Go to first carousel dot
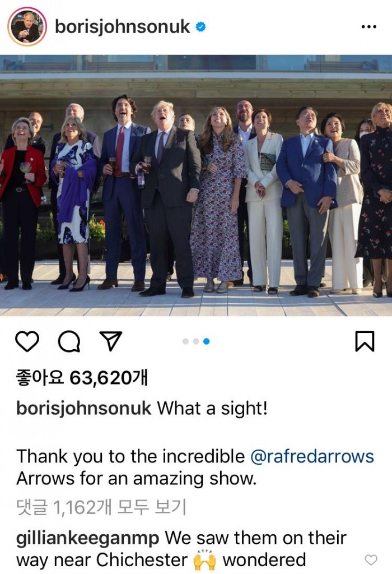The height and width of the screenshot is (574, 392). [185, 341]
